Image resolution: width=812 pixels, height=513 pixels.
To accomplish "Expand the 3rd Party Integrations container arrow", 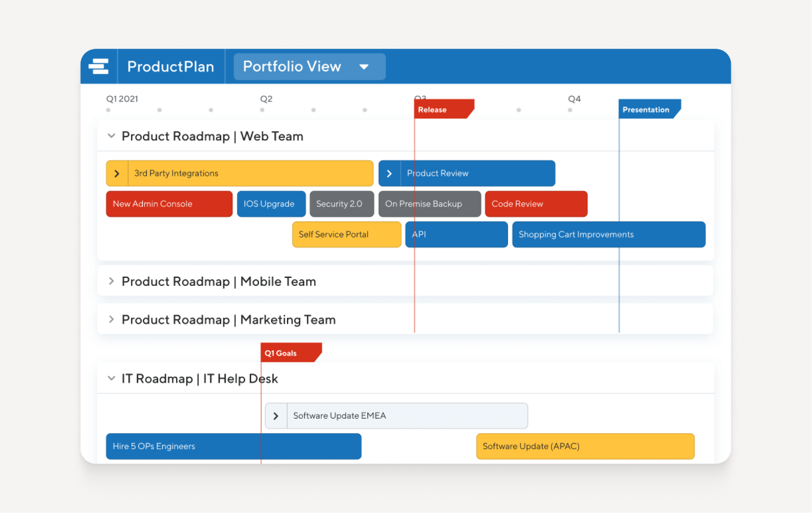I will [117, 173].
